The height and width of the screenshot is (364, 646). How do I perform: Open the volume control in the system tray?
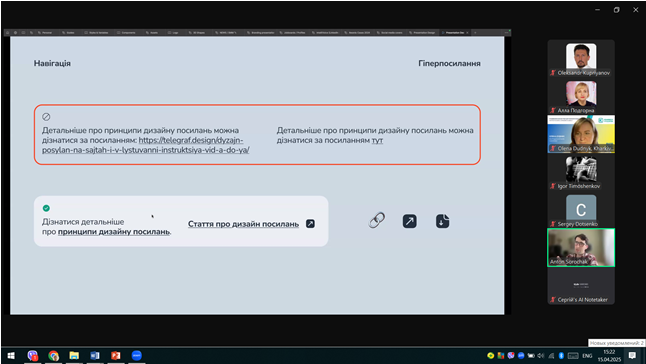click(541, 356)
